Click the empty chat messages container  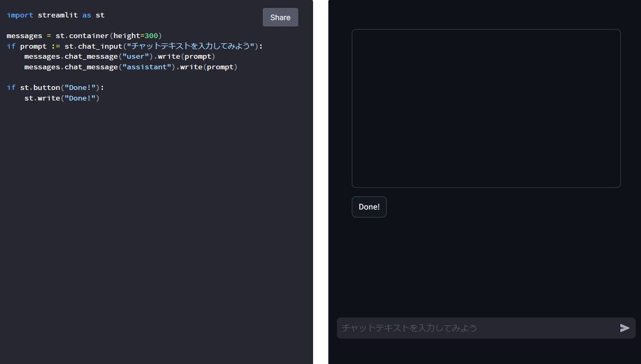[486, 108]
